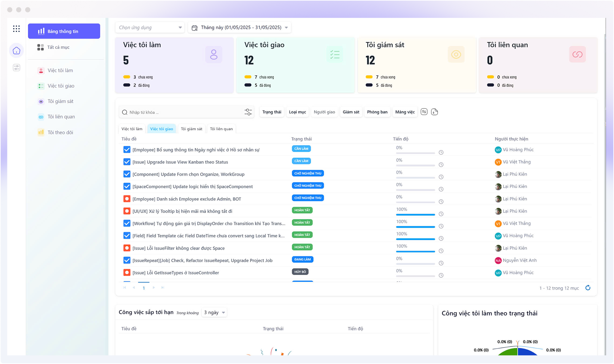Viewport: 614px width, 364px height.
Task: Select Tôi theo dõi in the sidebar
Action: 60,132
